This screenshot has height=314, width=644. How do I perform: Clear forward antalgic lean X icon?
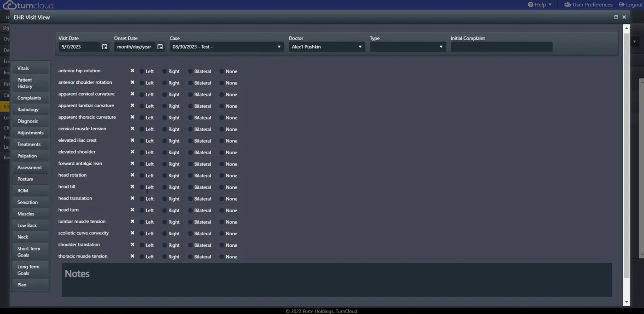pos(132,163)
